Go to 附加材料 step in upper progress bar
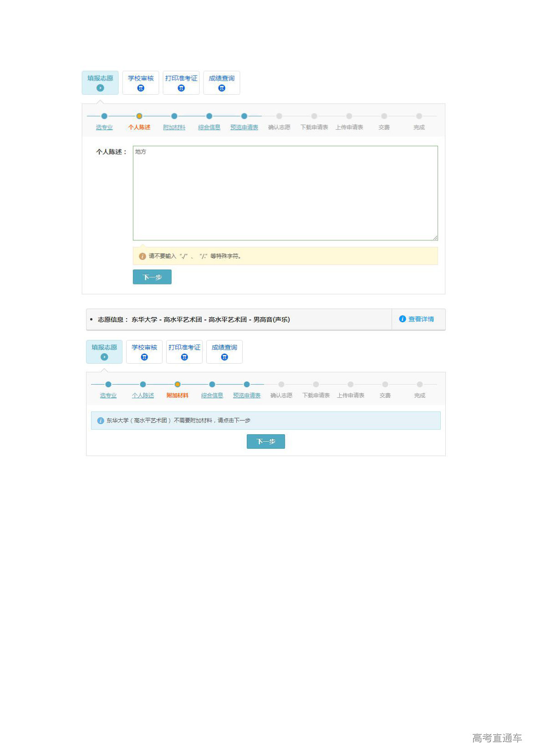The image size is (535, 756). [174, 127]
